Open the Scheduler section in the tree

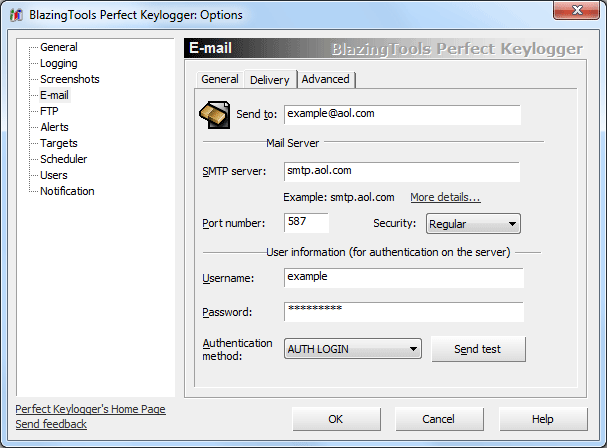63,159
